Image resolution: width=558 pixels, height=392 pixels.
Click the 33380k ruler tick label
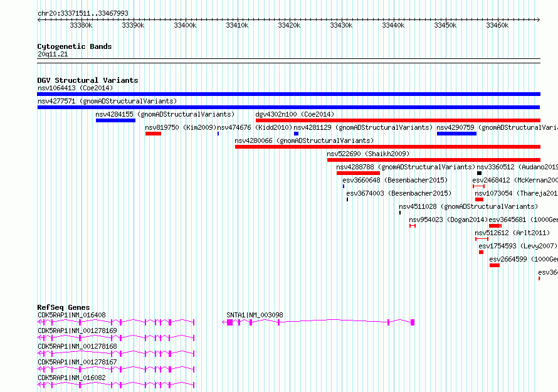pos(81,25)
